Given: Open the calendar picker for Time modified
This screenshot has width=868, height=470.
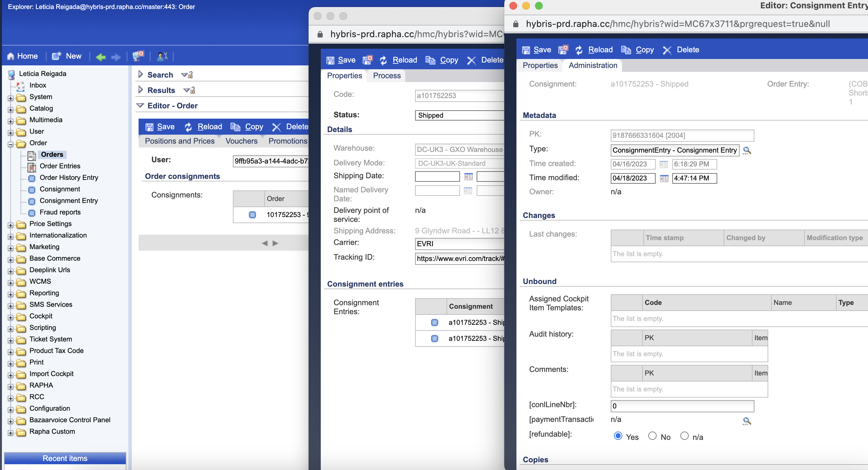Looking at the screenshot, I should pyautogui.click(x=664, y=178).
